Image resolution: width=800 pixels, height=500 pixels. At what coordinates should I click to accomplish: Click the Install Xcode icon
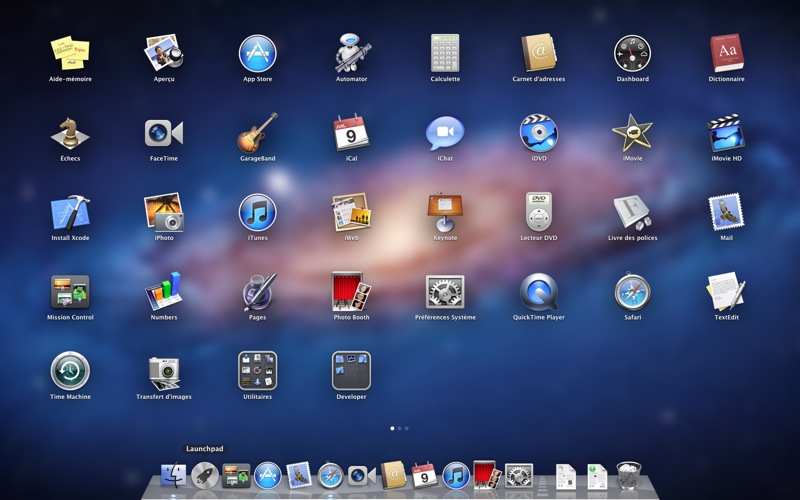[70, 212]
